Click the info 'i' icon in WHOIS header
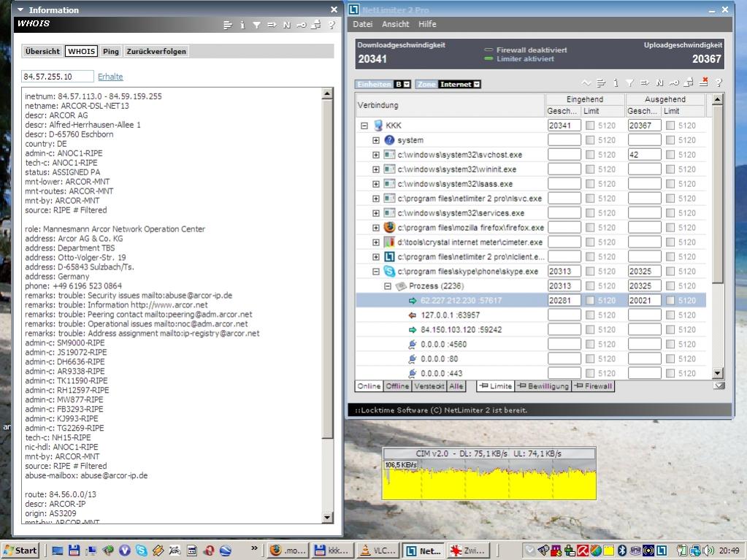Viewport: 747px width, 560px height. click(242, 26)
